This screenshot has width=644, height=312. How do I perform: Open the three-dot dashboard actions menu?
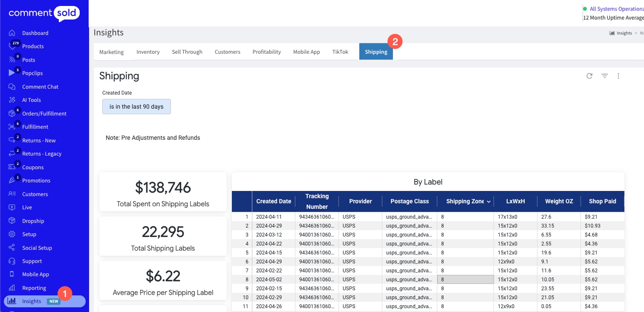tap(618, 76)
